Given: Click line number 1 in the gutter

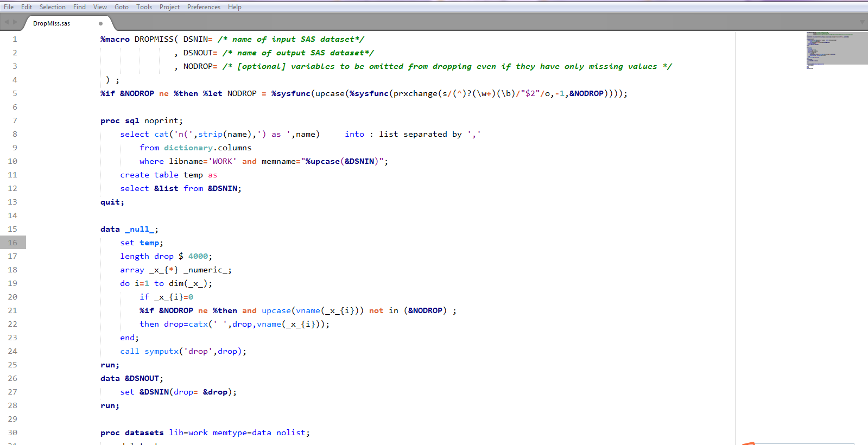Looking at the screenshot, I should pyautogui.click(x=15, y=39).
